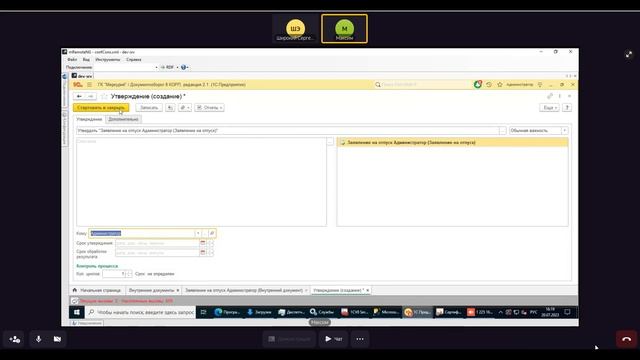The height and width of the screenshot is (360, 640).
Task: Select the 'dev-srv' connection tab
Action: (x=82, y=76)
